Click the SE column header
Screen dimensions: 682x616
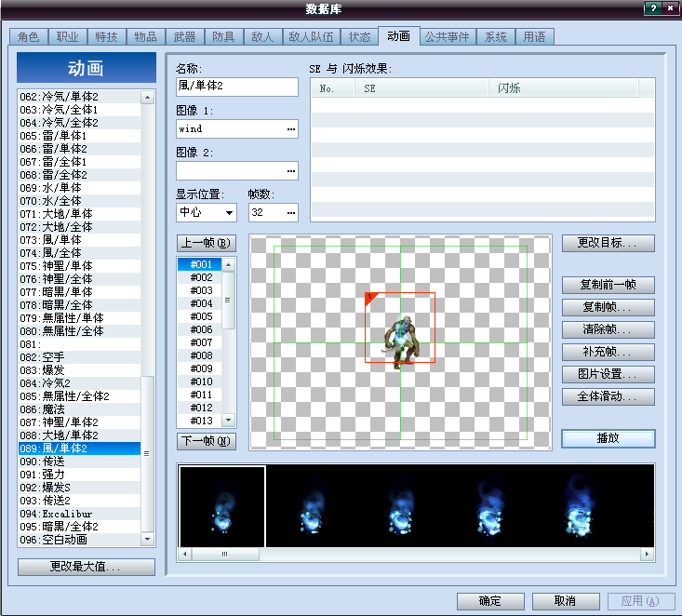pos(421,88)
